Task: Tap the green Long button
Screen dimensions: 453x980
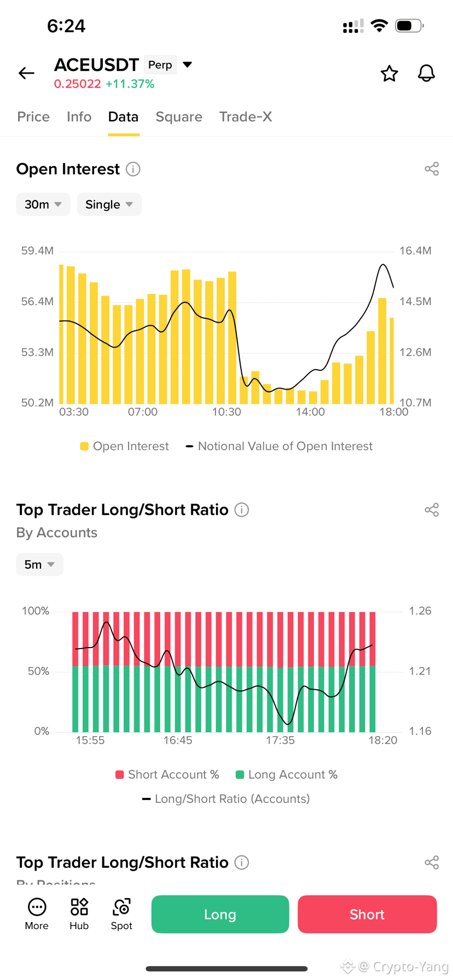Action: coord(220,914)
